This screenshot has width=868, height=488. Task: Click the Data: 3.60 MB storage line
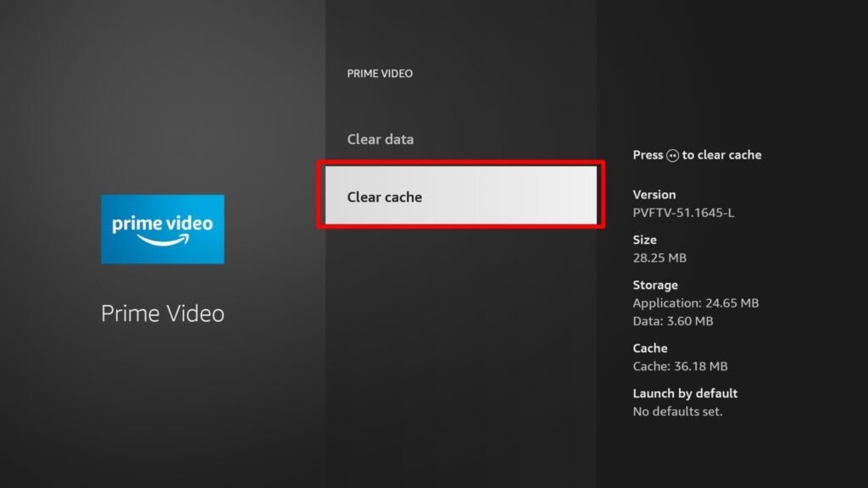673,320
